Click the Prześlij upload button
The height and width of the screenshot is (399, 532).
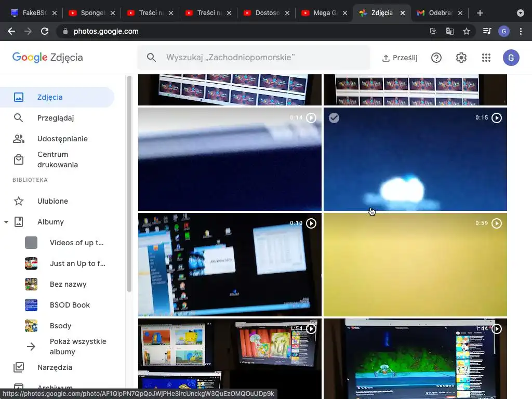400,58
